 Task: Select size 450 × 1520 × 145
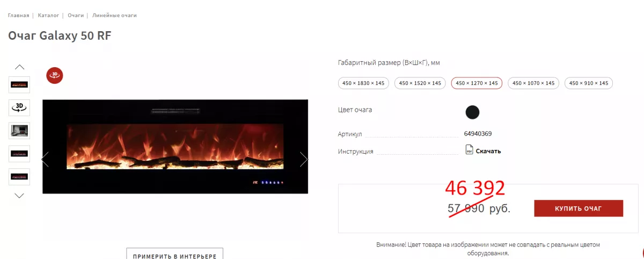click(x=420, y=83)
